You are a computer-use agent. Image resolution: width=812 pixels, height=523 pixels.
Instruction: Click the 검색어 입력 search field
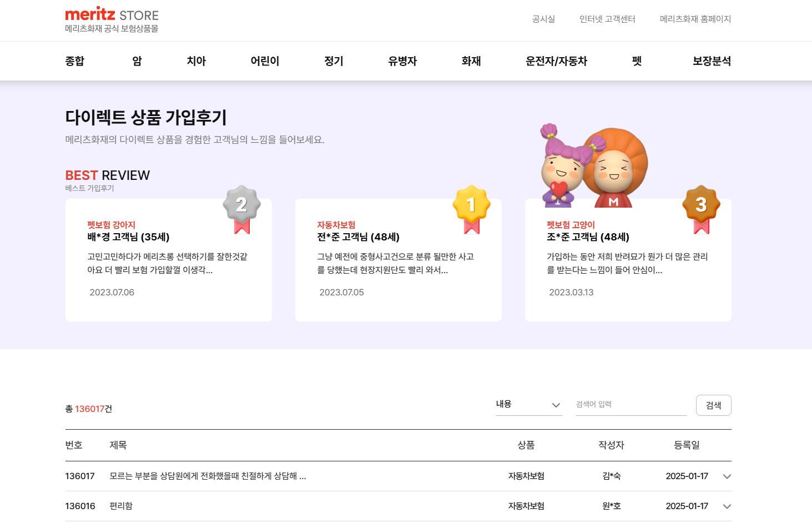[631, 405]
